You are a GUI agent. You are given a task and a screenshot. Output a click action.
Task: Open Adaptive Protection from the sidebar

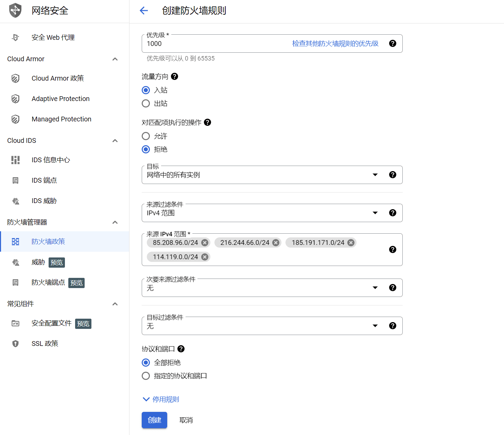tap(60, 99)
